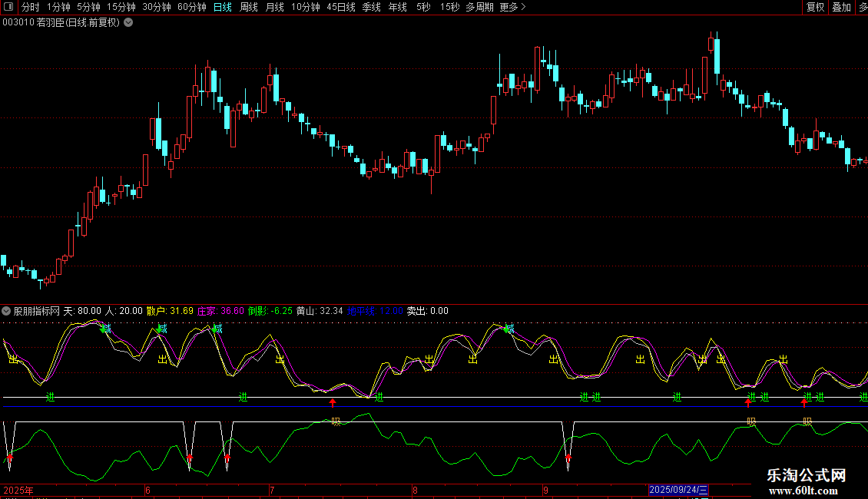Select the 周线 weekly period tab
This screenshot has height=499, width=868.
248,8
